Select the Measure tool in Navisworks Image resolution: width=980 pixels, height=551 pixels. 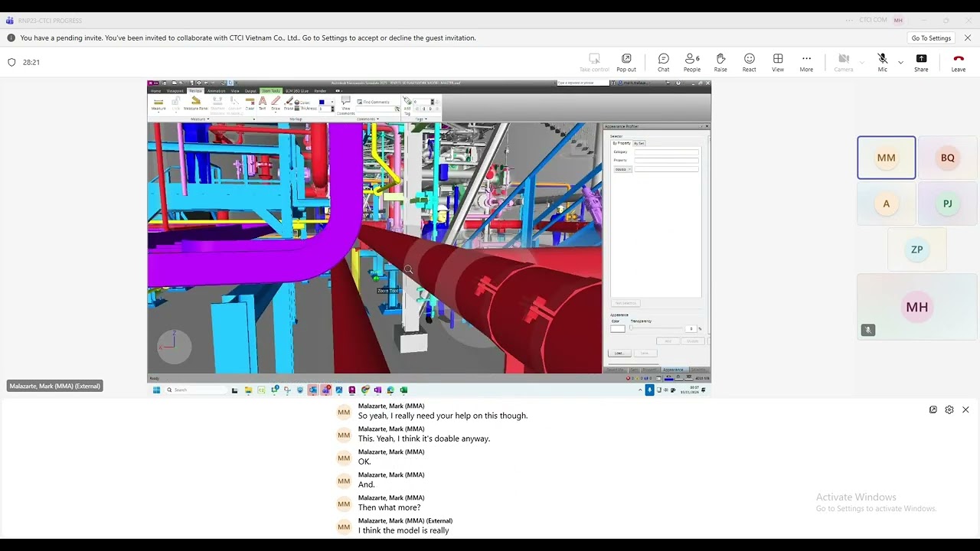(x=158, y=104)
